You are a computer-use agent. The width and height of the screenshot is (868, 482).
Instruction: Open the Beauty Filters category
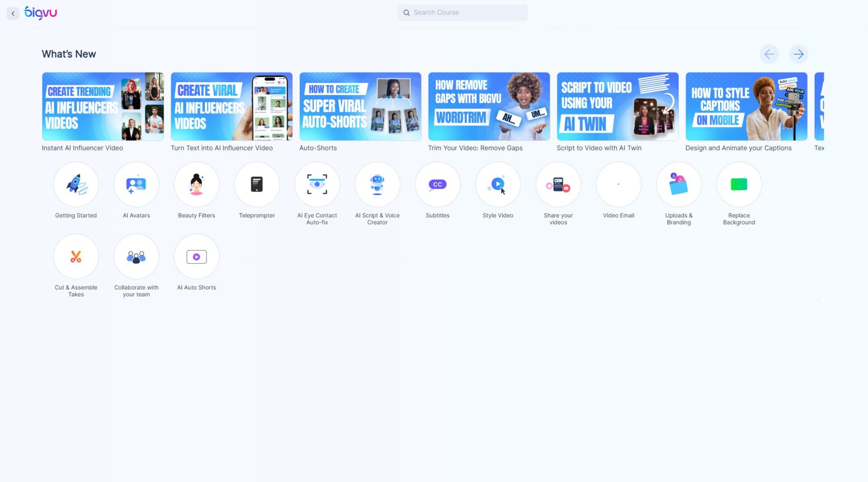point(197,184)
